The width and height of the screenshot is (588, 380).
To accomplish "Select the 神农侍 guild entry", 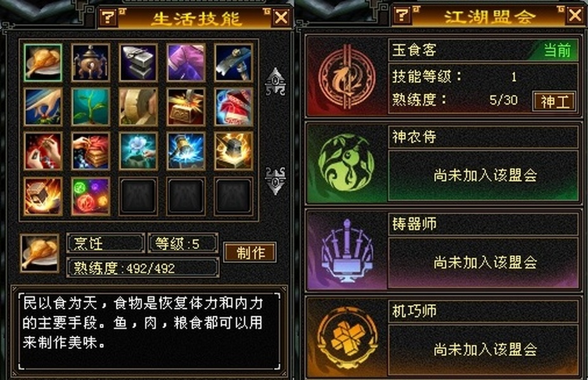I will tap(443, 163).
